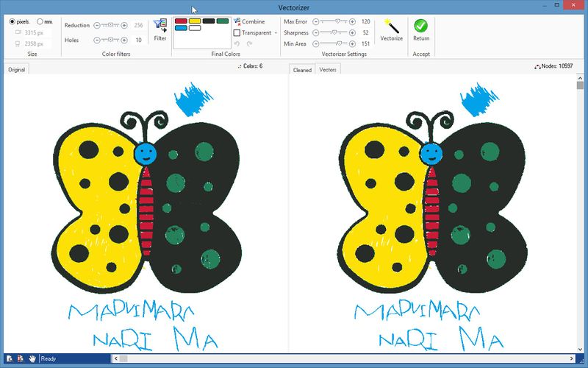Select the hand pan tool in status bar
The height and width of the screenshot is (368, 588).
click(x=32, y=358)
